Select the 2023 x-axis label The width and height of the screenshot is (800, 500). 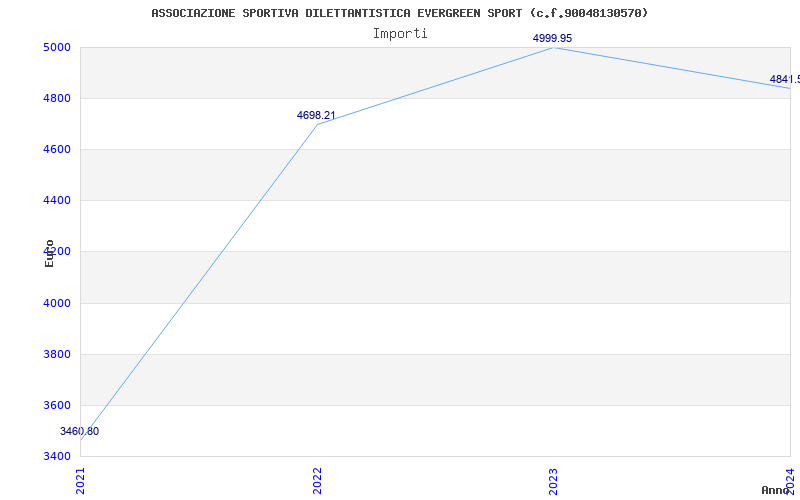click(x=554, y=481)
